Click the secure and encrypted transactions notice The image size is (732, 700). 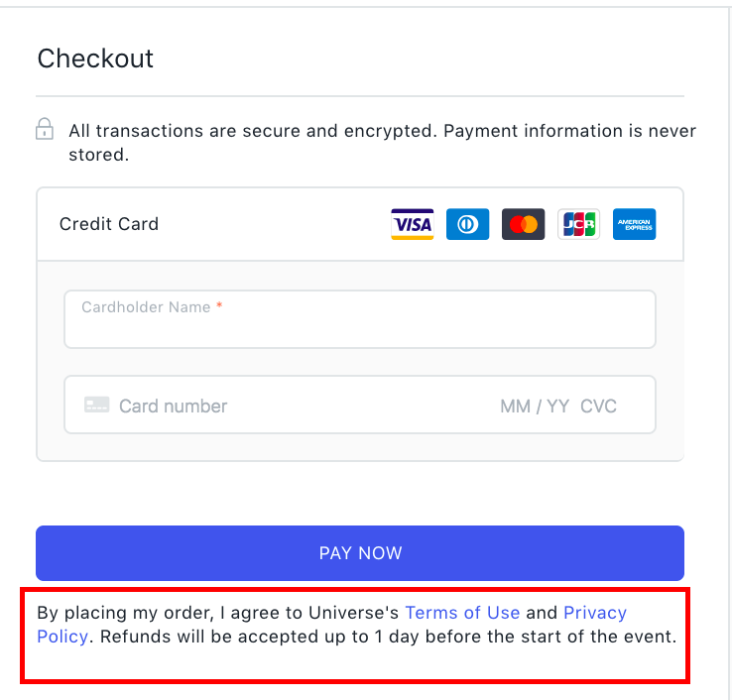coord(382,132)
